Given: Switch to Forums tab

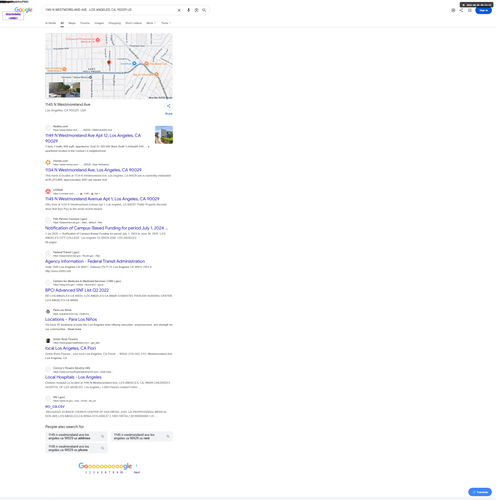Looking at the screenshot, I should coord(85,23).
